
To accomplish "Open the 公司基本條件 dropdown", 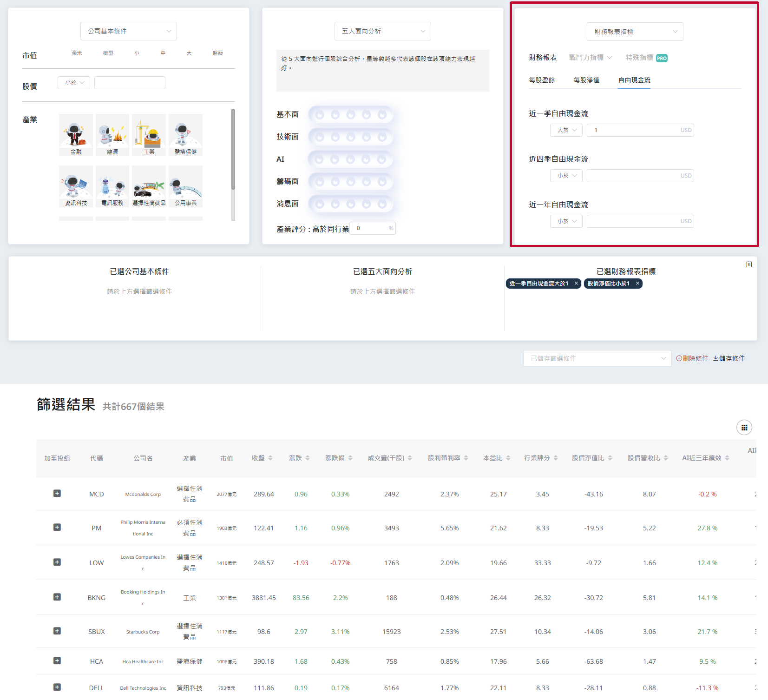I will click(129, 31).
